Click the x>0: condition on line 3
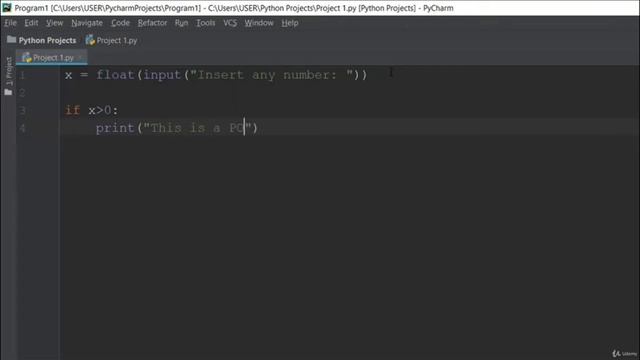The image size is (640, 360). click(x=103, y=110)
